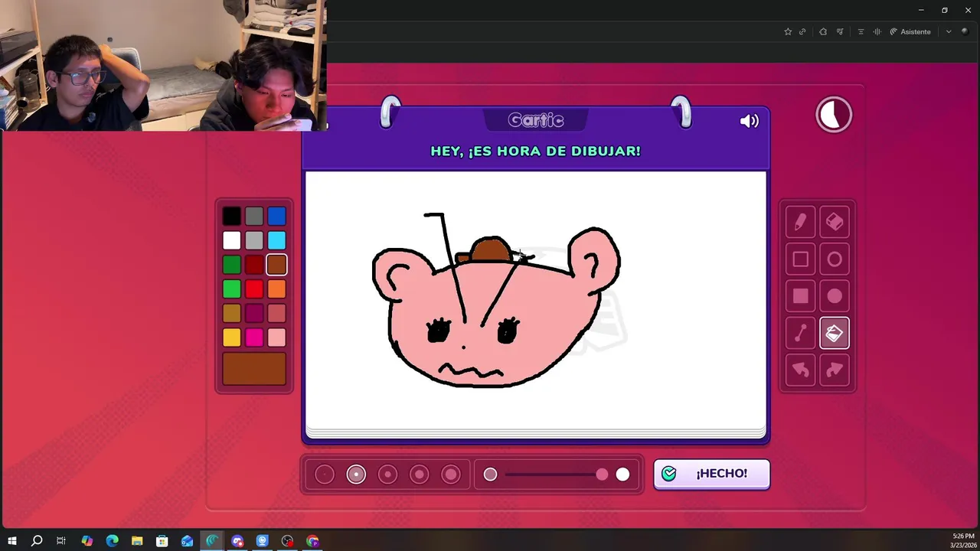The image size is (980, 551).
Task: Select the second brush size
Action: [x=356, y=474]
